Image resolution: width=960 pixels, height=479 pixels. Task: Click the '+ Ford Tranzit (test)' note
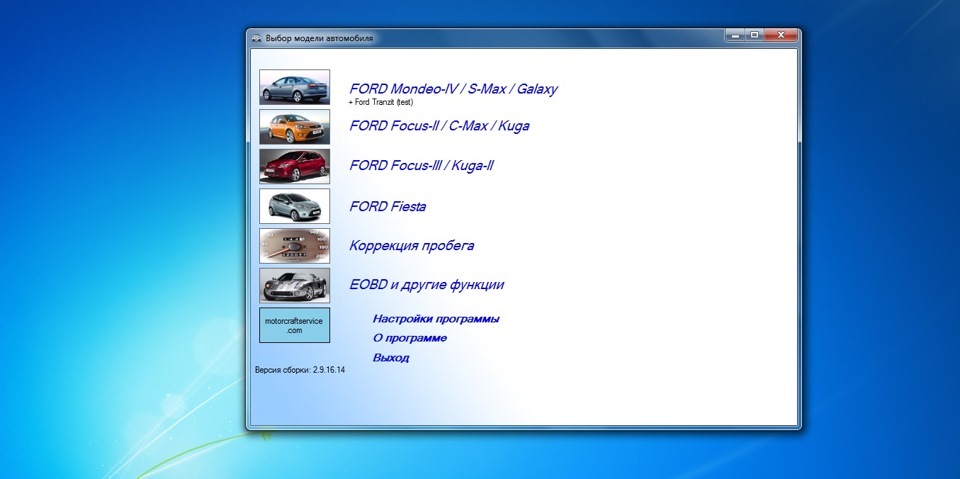380,102
